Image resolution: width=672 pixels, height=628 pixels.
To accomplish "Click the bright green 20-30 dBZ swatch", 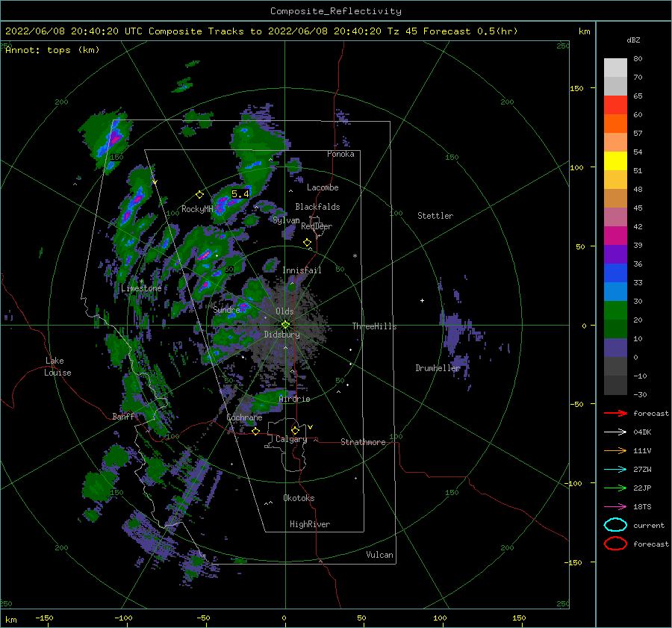I will (x=615, y=310).
